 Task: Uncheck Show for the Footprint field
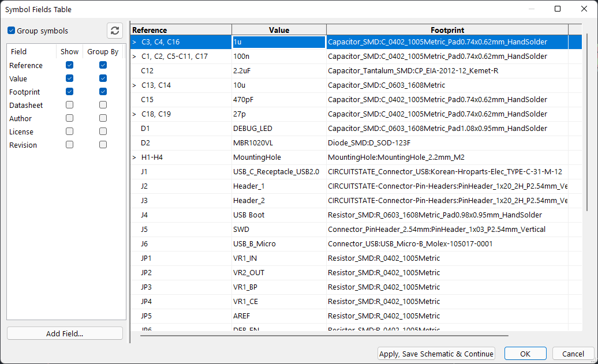[x=69, y=92]
